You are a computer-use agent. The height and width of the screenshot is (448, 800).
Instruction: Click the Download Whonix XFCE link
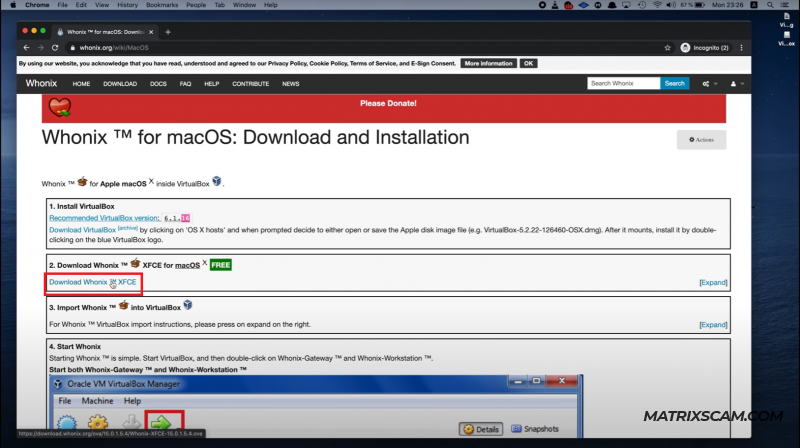tap(92, 282)
